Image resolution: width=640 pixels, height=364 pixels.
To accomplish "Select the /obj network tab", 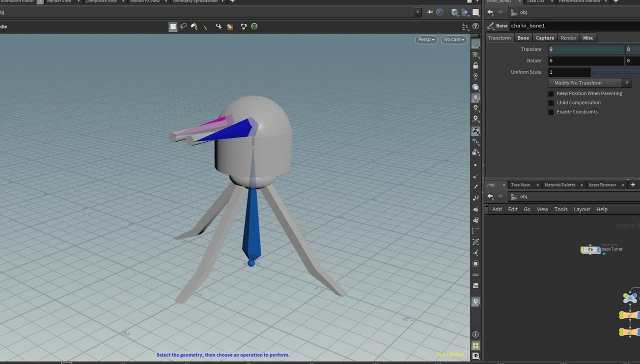I will click(490, 185).
